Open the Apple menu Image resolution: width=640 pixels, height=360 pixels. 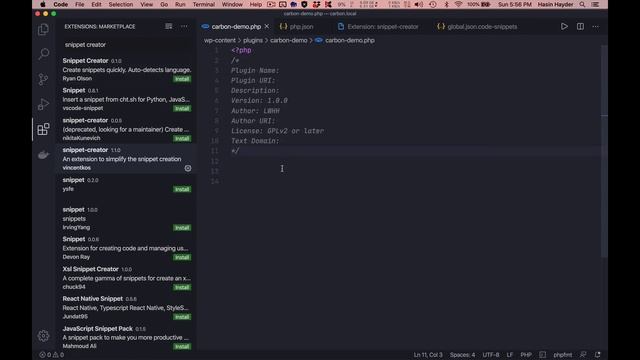(x=43, y=4)
